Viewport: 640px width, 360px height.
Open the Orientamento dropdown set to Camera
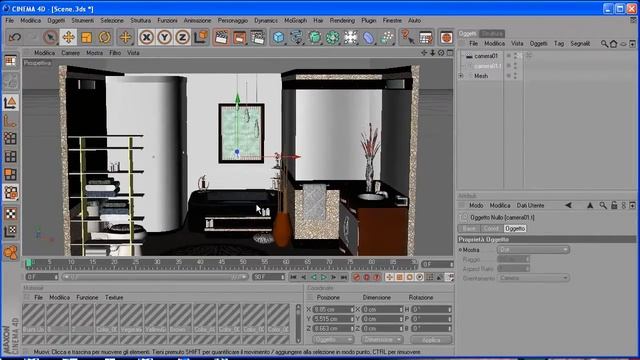point(533,278)
